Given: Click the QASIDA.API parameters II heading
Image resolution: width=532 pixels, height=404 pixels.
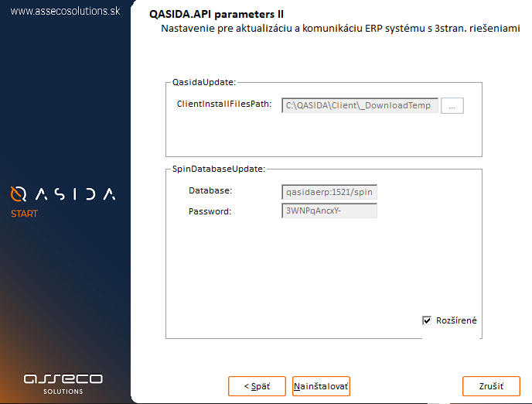Looking at the screenshot, I should coord(217,14).
